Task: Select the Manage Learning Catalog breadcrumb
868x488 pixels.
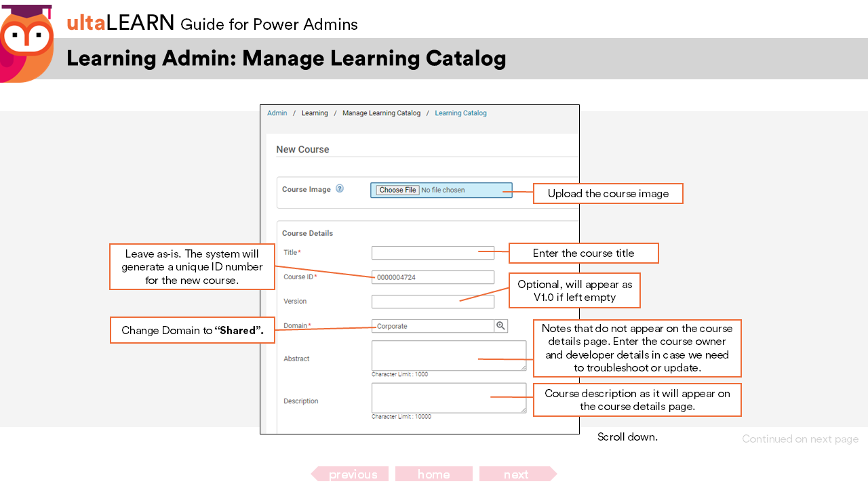Action: point(381,113)
